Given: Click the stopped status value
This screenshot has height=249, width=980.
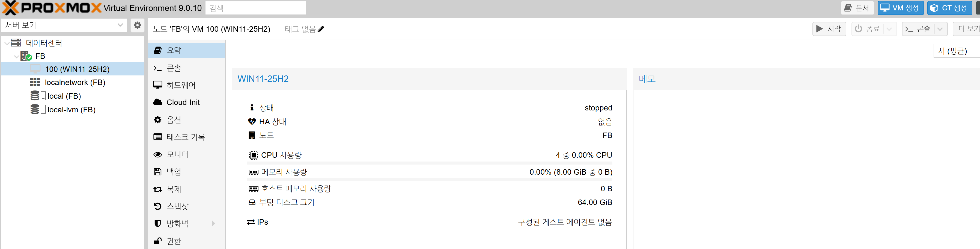Looking at the screenshot, I should pyautogui.click(x=598, y=108).
